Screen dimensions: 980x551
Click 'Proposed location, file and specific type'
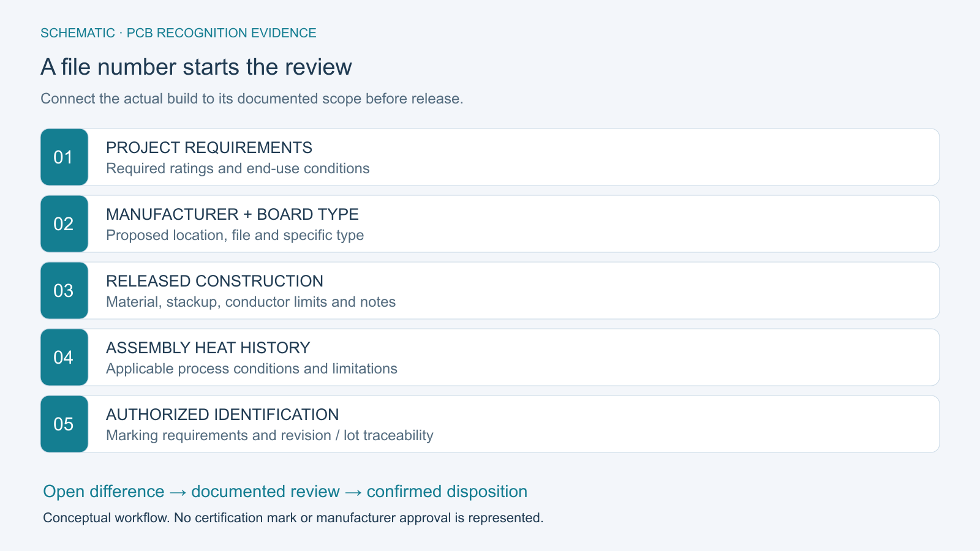pos(235,235)
